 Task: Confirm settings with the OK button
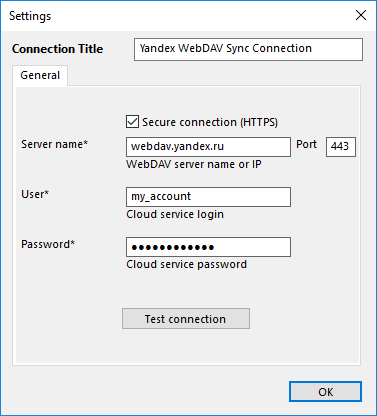click(325, 392)
